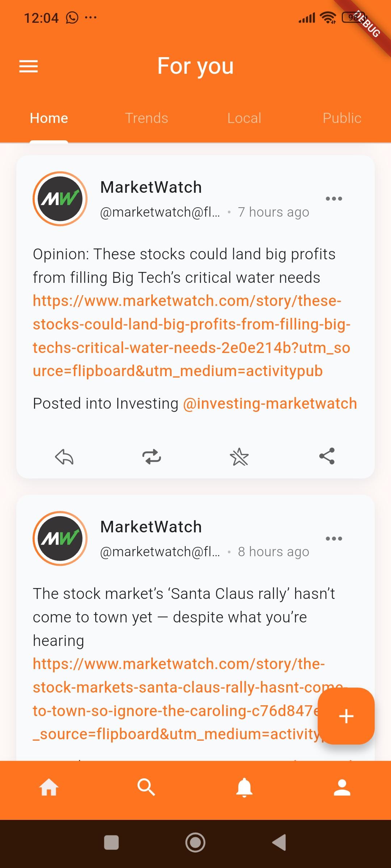Open Notifications bell in bottom bar
This screenshot has height=868, width=391.
tap(244, 787)
